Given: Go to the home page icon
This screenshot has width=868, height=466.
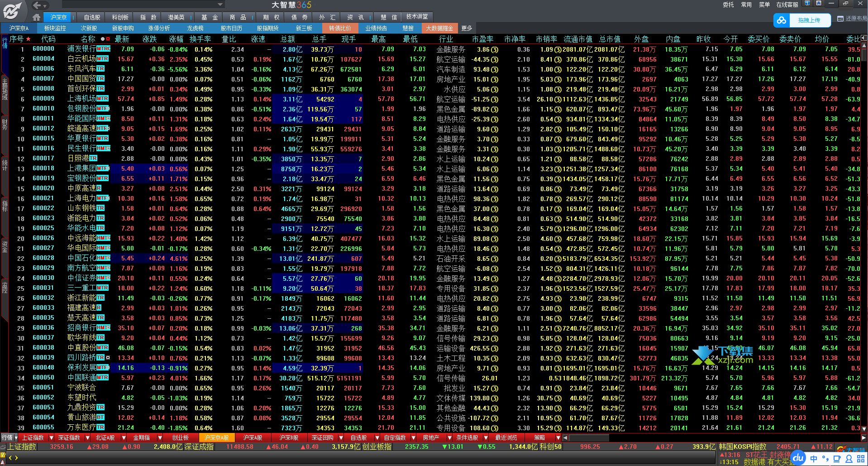Looking at the screenshot, I should (37, 17).
